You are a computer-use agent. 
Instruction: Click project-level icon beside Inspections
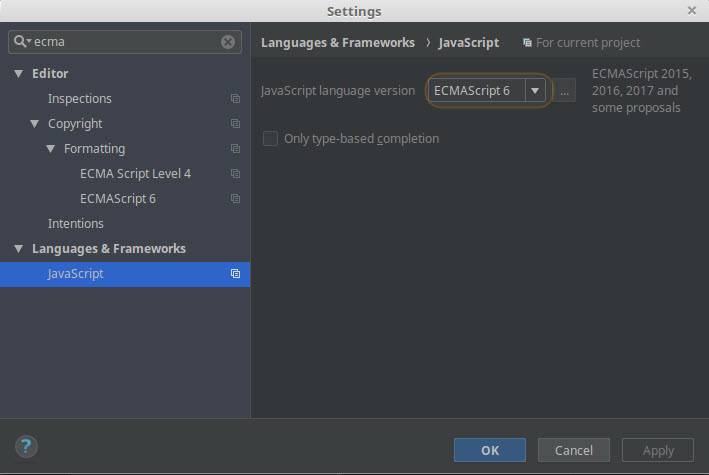(235, 99)
